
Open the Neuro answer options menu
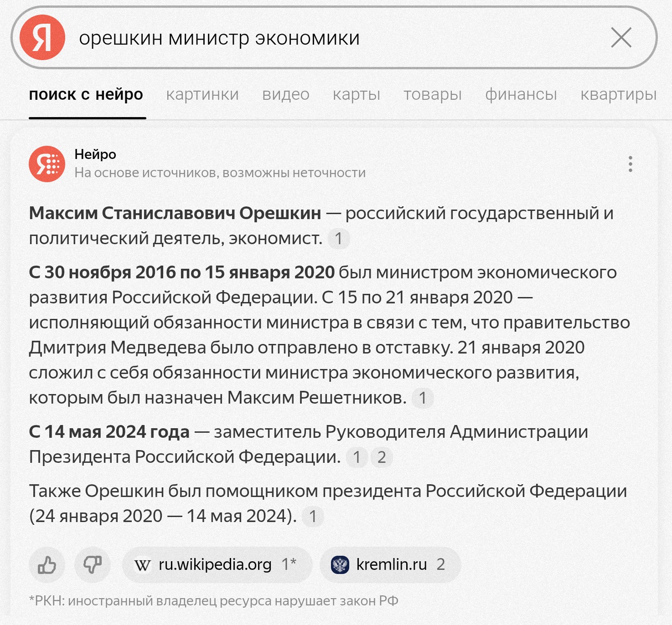[x=630, y=164]
